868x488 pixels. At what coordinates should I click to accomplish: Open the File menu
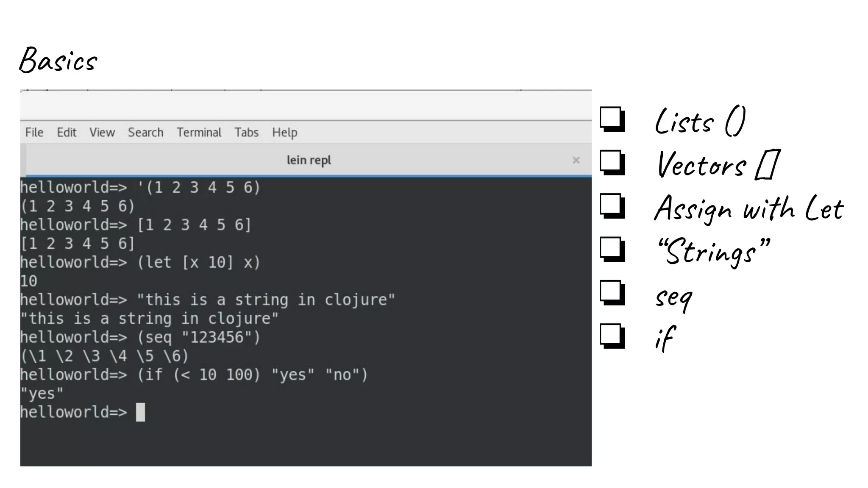[34, 132]
